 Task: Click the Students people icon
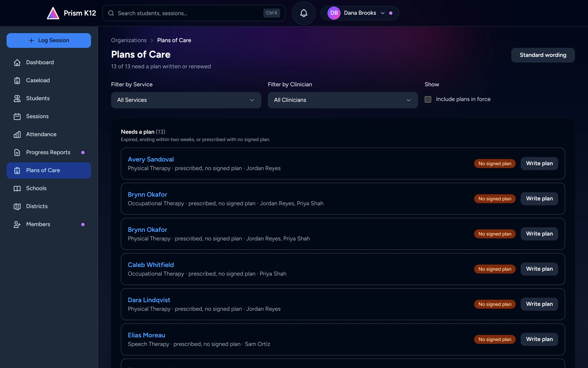17,98
